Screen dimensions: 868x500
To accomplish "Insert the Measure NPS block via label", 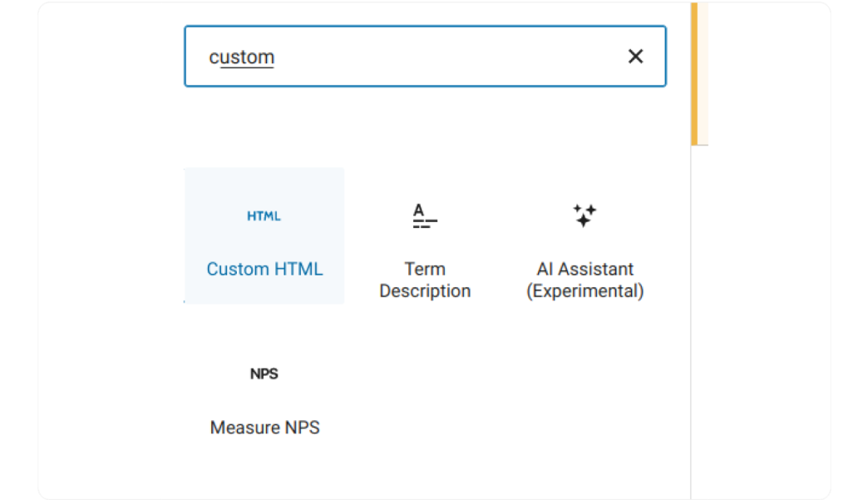I will pos(264,428).
